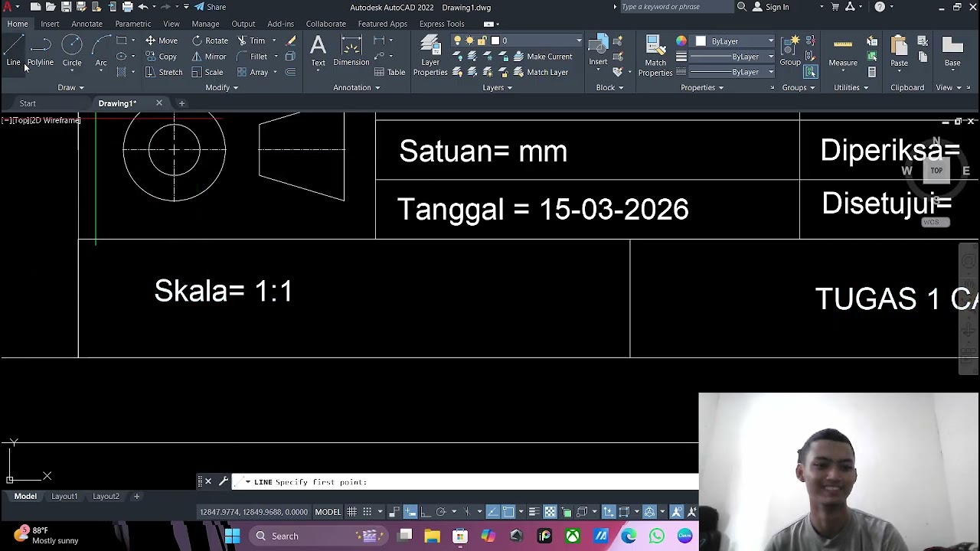Activate the Fillet command
This screenshot has height=551, width=980.
pyautogui.click(x=252, y=57)
